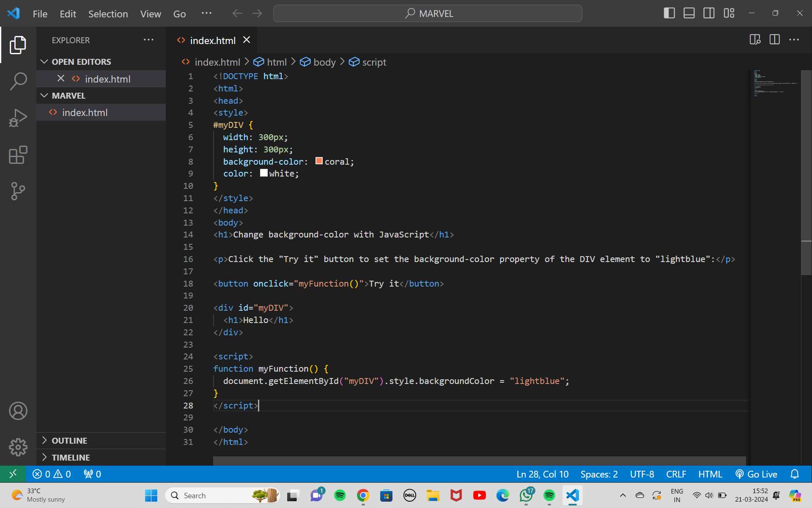The image size is (812, 508).
Task: Change encoding via UTF-8 indicator
Action: pos(642,474)
